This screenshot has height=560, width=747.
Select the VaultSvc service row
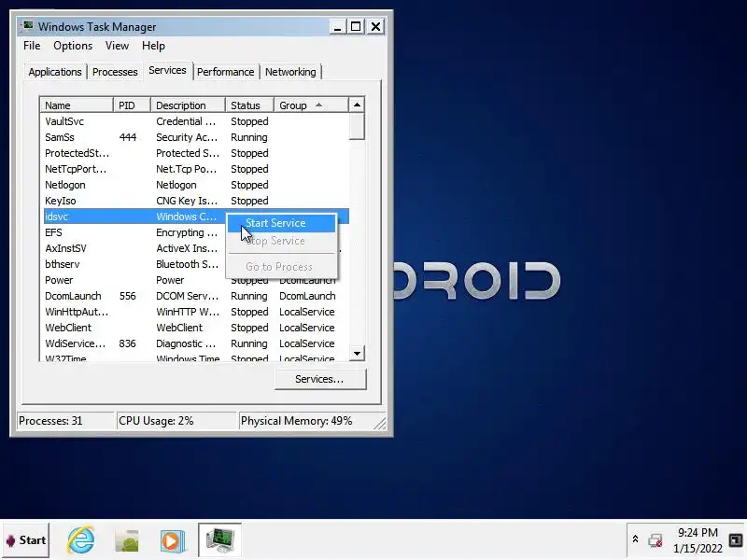(196, 121)
